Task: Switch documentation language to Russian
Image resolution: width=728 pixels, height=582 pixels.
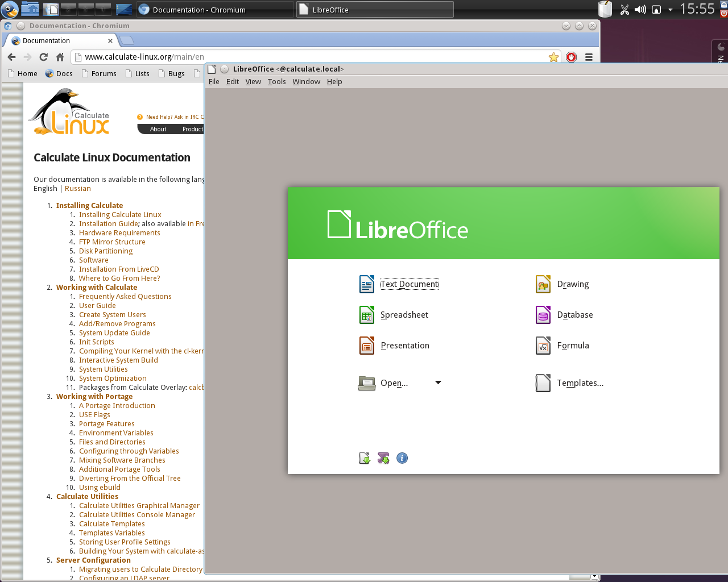Action: 78,189
